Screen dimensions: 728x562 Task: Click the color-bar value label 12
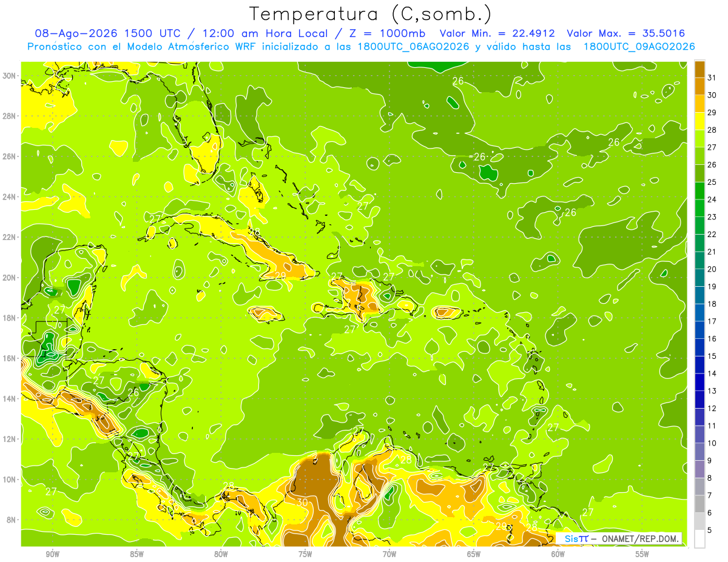[712, 408]
